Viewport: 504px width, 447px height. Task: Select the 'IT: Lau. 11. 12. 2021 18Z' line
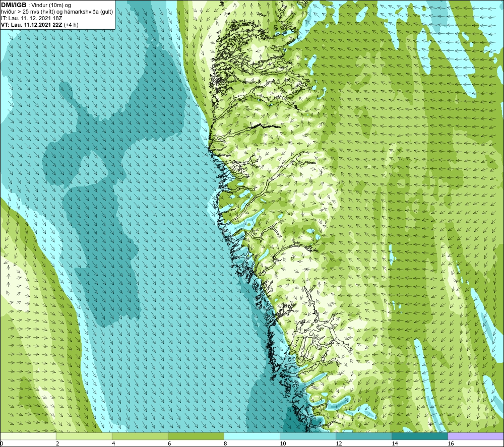coord(31,18)
